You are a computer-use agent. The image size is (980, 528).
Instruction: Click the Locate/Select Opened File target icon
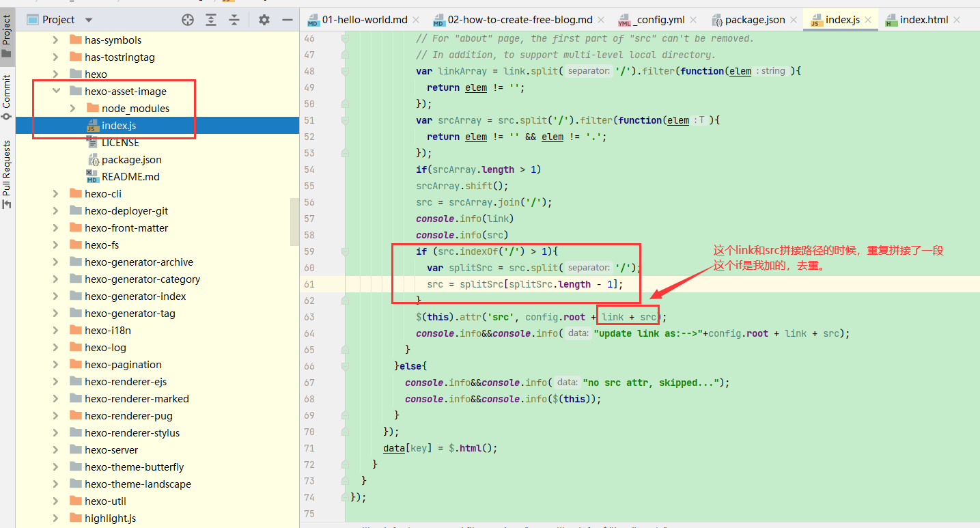point(188,20)
